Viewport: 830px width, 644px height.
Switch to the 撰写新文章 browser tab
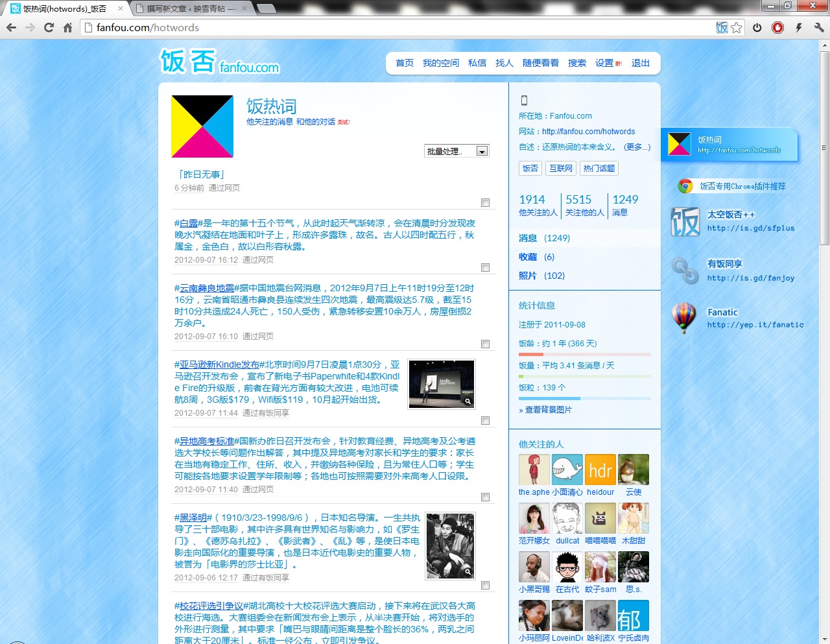191,8
